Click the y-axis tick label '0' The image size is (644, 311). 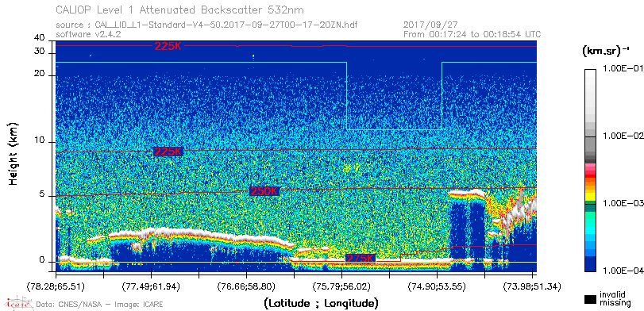(x=42, y=260)
